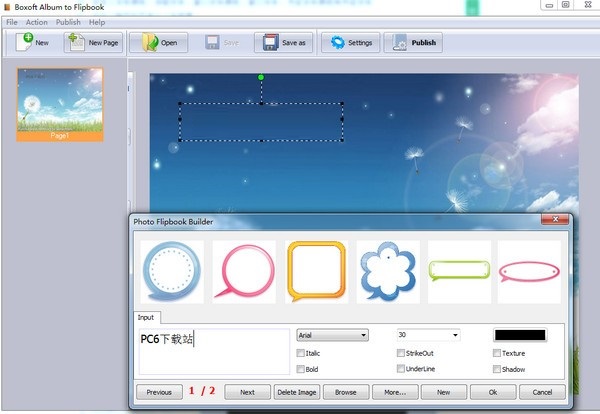The image size is (600, 414).
Task: Publish the flipbook from the toolbar
Action: point(414,42)
